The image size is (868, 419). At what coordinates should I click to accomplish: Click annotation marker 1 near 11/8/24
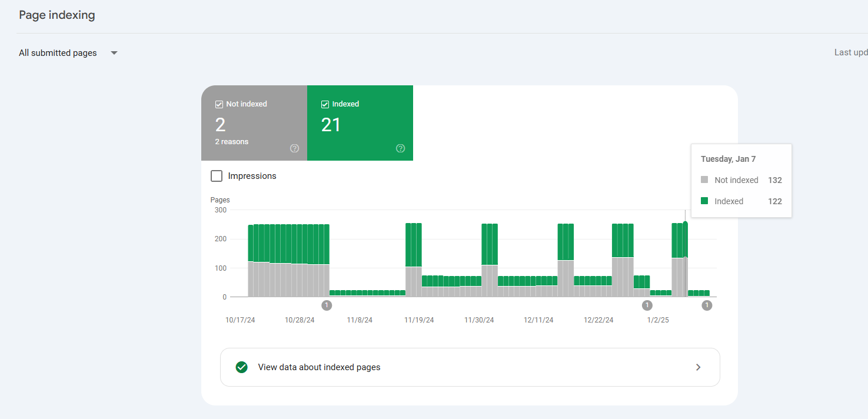click(x=327, y=305)
